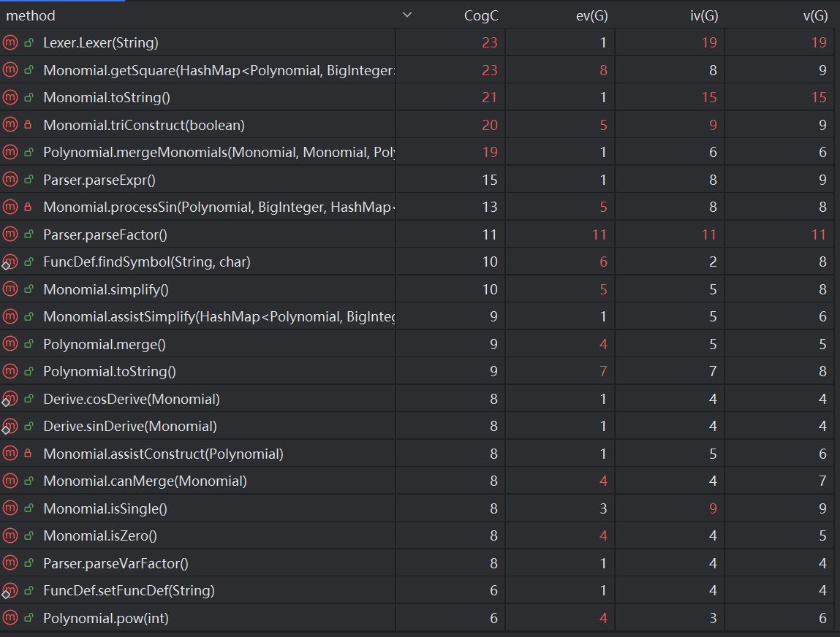Click the public access icon beside Polynomial.pow(int)
The width and height of the screenshot is (840, 637).
pos(29,619)
